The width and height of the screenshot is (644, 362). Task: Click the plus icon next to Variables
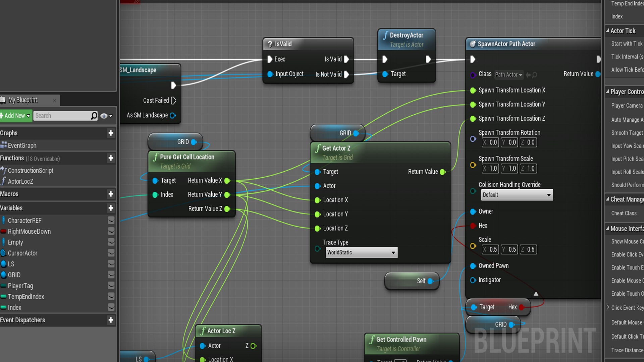tap(111, 208)
